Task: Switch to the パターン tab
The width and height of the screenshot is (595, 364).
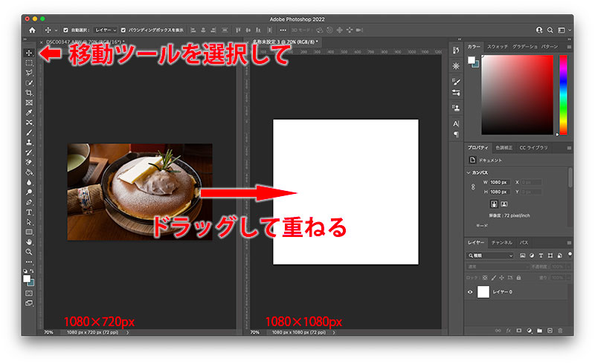Action: 550,47
